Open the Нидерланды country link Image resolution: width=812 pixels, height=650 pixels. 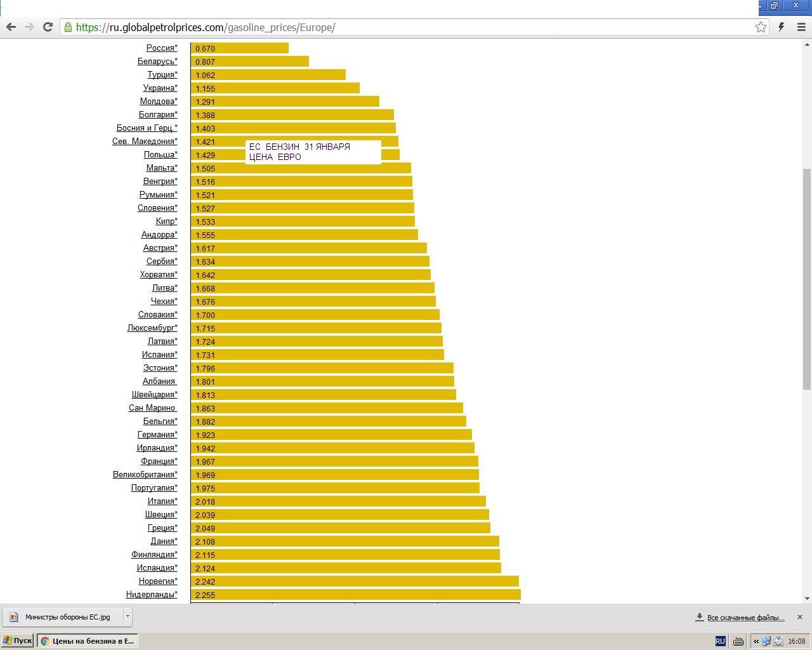152,594
